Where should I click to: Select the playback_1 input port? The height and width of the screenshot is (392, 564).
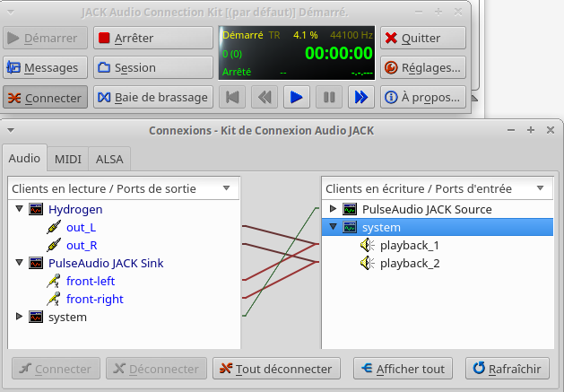[410, 245]
